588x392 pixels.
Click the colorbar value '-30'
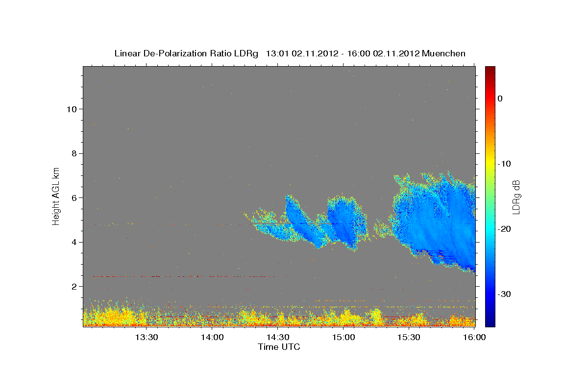[505, 294]
